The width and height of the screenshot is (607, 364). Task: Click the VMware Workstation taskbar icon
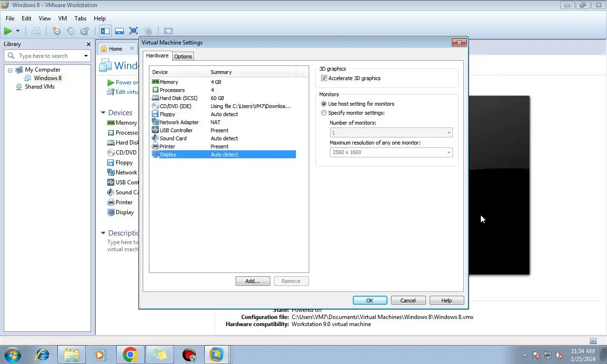[217, 355]
